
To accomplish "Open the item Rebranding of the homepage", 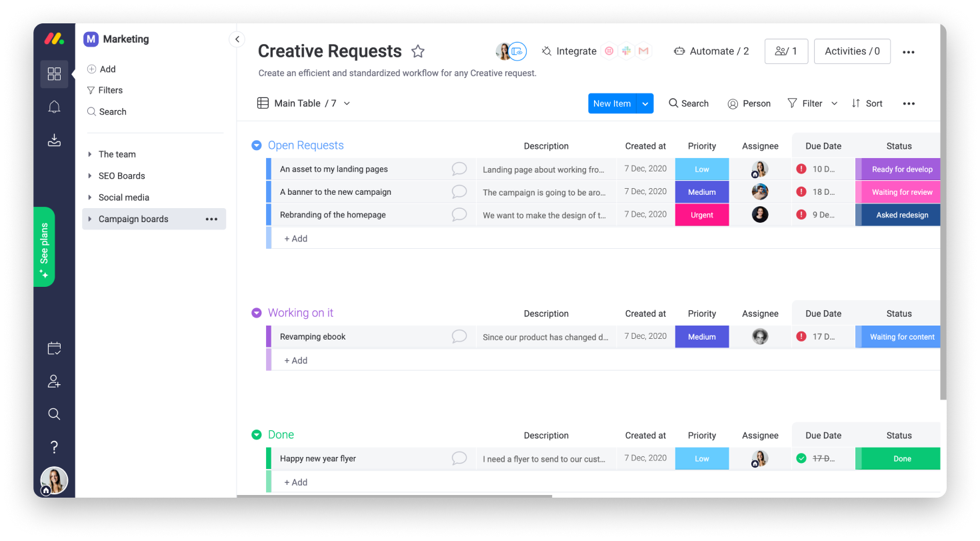I will 333,215.
